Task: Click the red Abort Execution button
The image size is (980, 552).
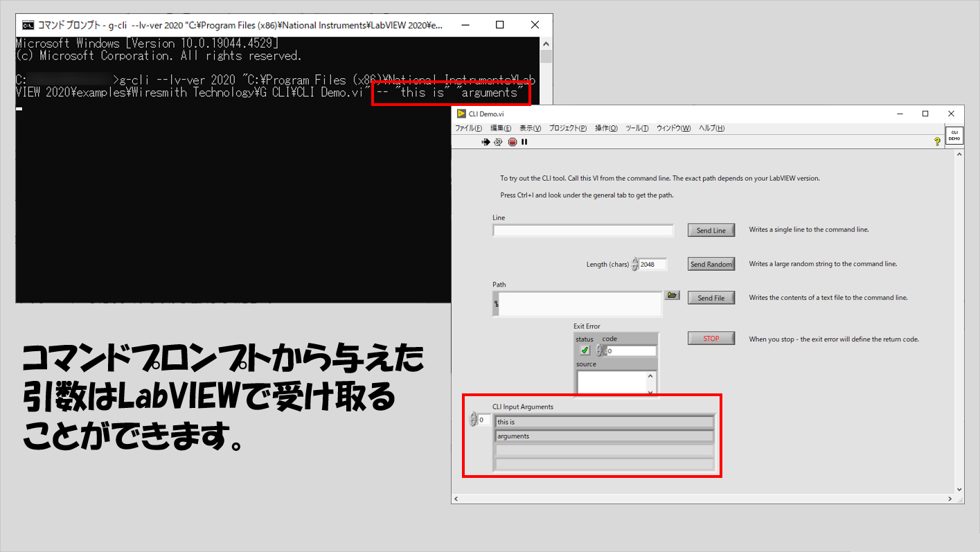Action: tap(513, 142)
